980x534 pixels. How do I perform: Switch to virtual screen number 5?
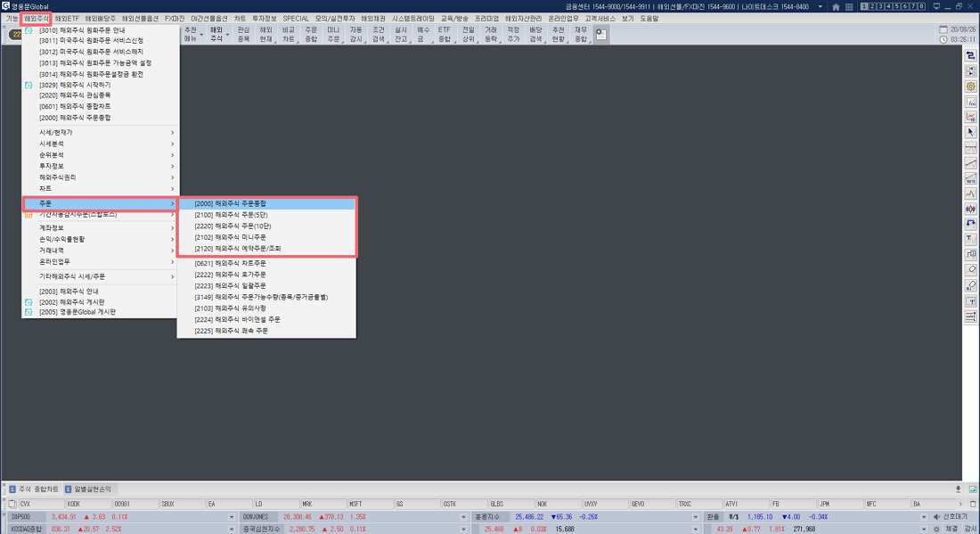point(897,6)
